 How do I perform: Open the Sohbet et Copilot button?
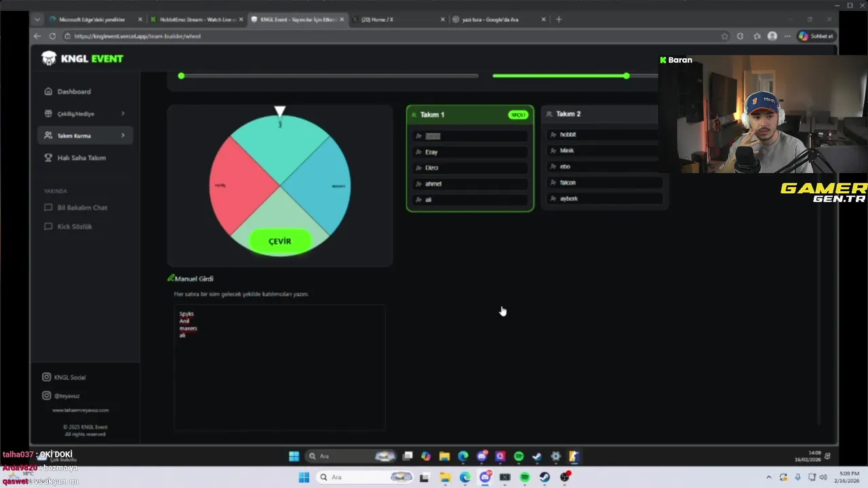click(x=816, y=36)
